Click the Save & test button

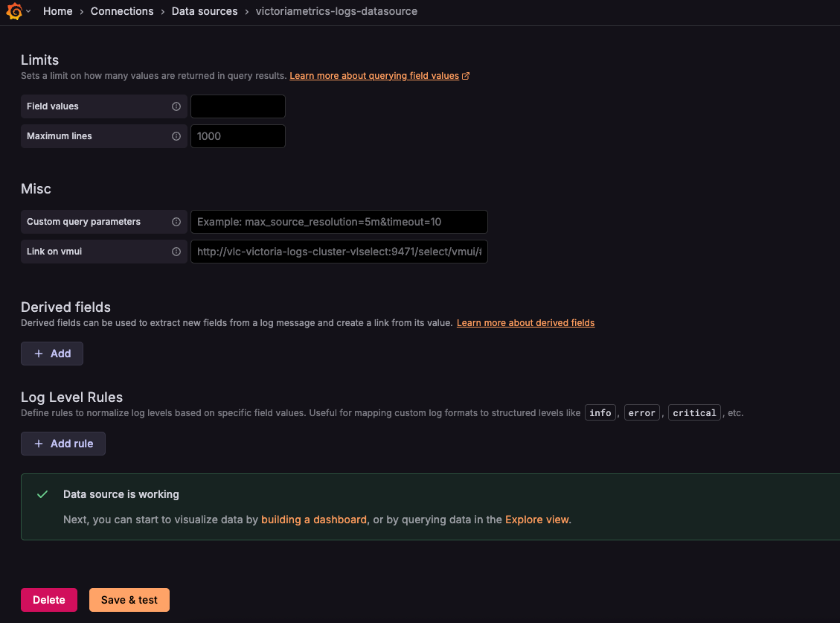pos(129,600)
